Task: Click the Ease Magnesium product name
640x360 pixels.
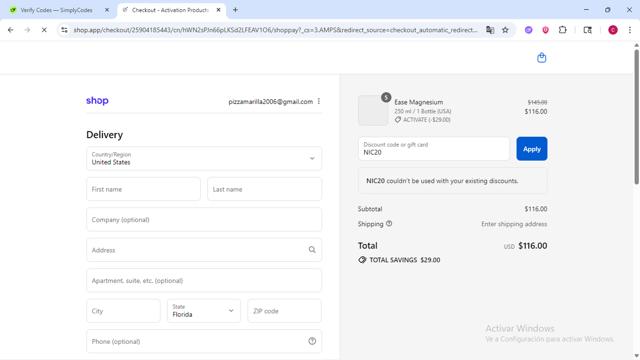Action: coord(418,102)
